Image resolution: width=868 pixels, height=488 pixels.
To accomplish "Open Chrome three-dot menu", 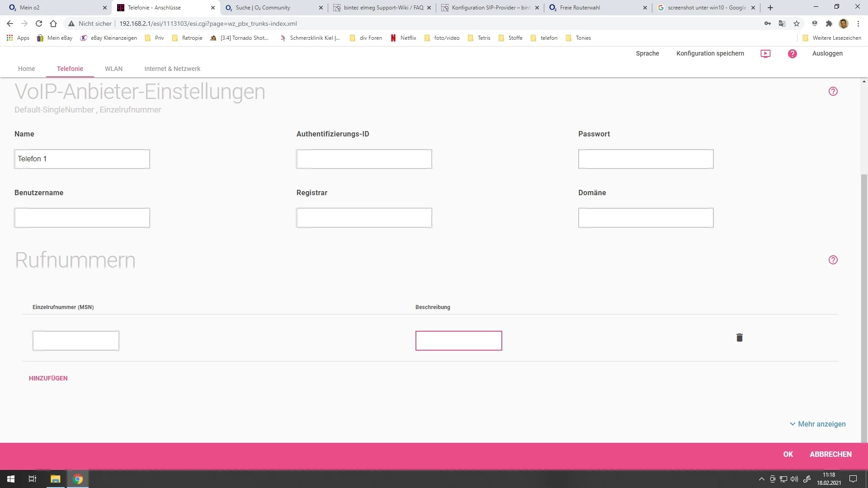I will [x=858, y=23].
